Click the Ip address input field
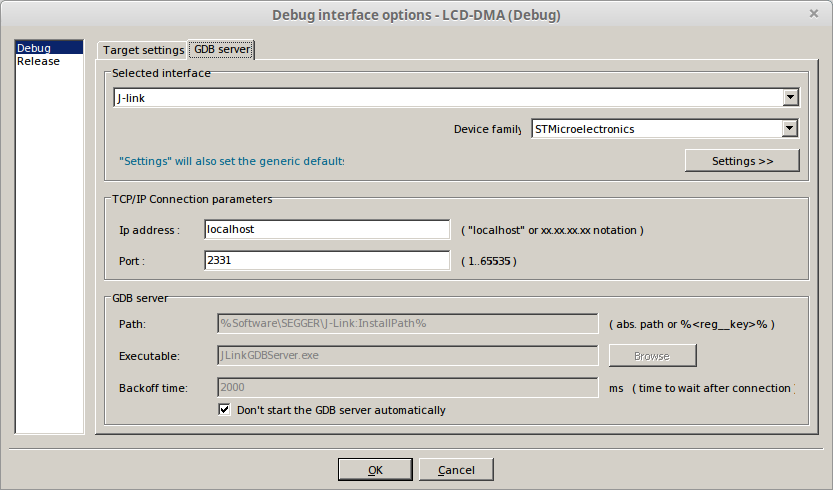833x490 pixels. tap(327, 230)
